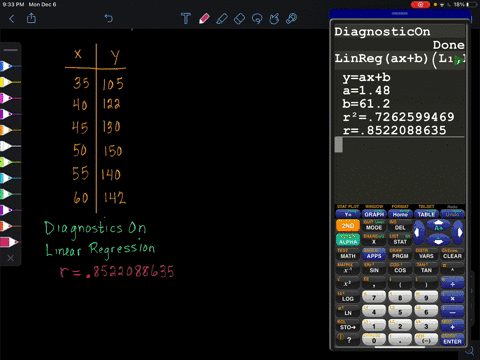
Task: Select the pink pen tool
Action: coord(204,18)
